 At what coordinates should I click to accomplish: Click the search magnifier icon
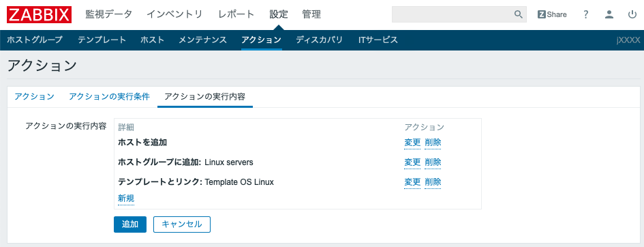click(x=519, y=14)
